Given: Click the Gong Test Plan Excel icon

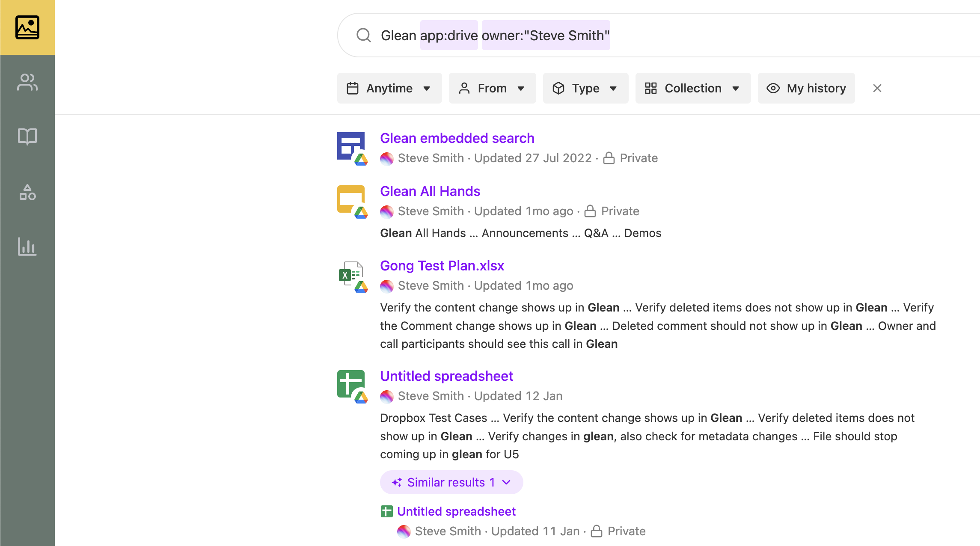Looking at the screenshot, I should (x=351, y=275).
